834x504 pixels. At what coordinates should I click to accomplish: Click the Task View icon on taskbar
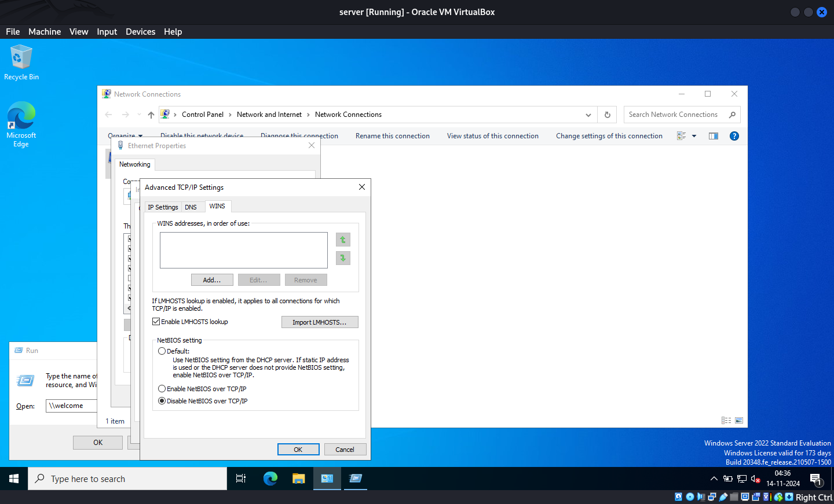pos(241,479)
